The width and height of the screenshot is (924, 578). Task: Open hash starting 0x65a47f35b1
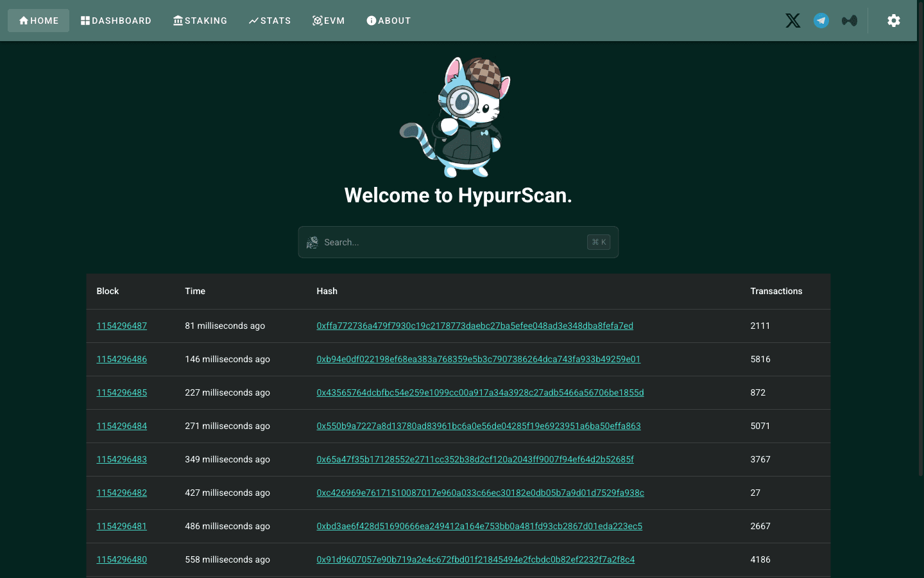coord(475,459)
